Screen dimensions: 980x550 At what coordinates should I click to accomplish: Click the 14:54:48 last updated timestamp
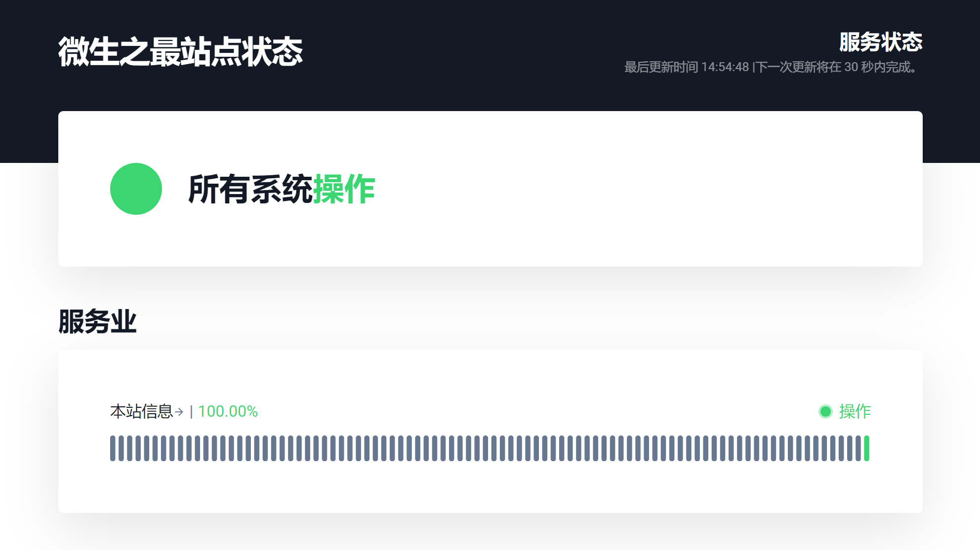click(x=725, y=67)
